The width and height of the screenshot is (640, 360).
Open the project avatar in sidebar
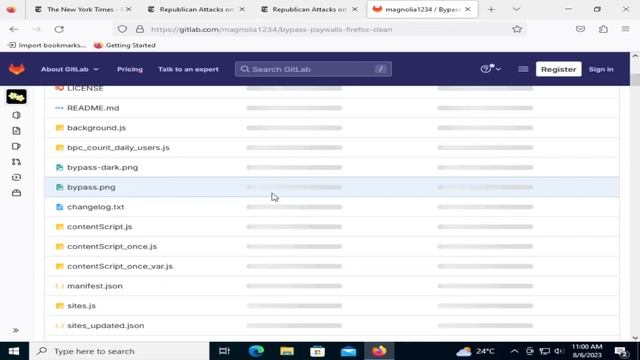point(16,97)
